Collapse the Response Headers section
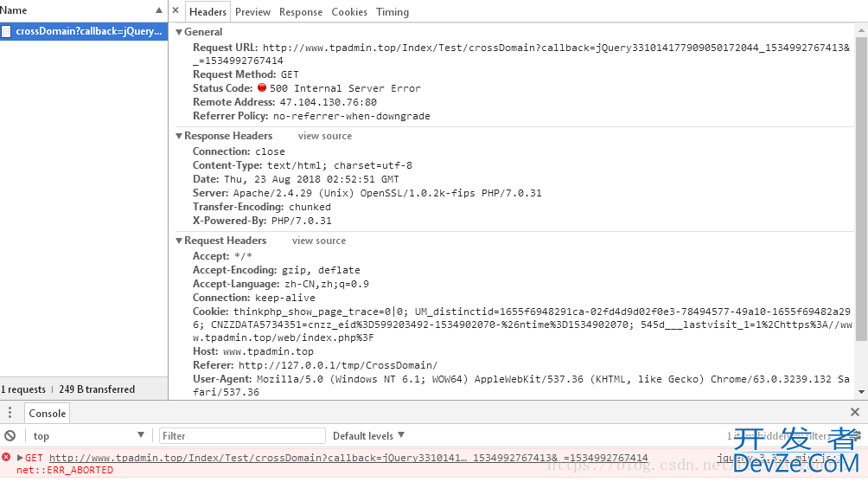Screen dimensions: 868x482 tap(179, 136)
